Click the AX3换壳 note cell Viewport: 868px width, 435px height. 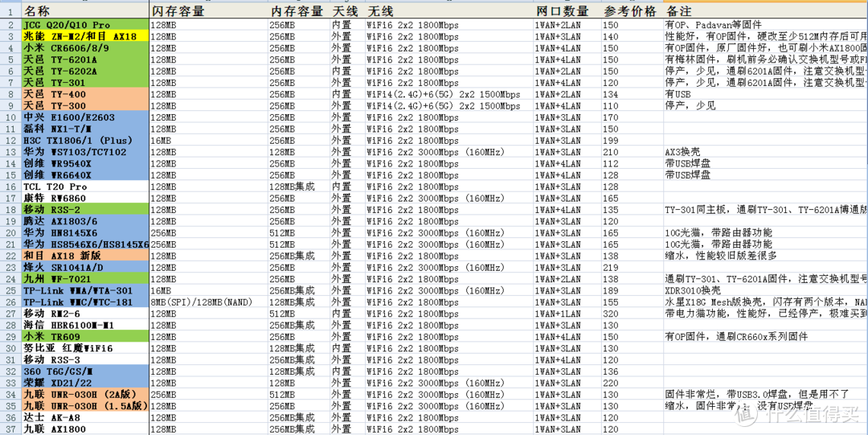765,152
